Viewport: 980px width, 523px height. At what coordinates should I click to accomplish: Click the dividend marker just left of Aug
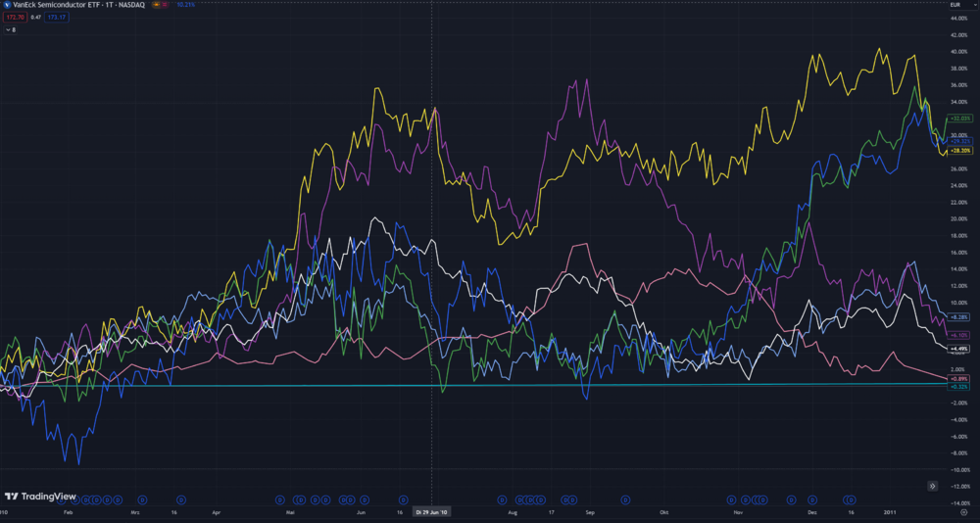click(x=501, y=499)
